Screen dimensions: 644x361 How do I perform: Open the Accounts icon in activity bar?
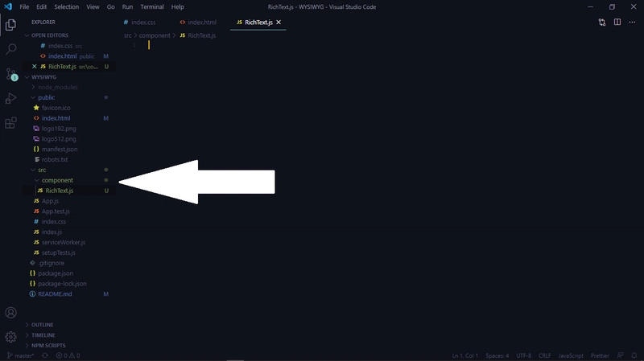[x=10, y=313]
